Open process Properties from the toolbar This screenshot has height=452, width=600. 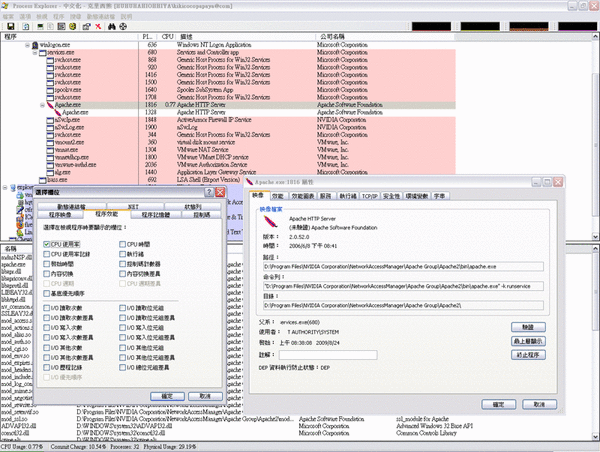[86, 26]
